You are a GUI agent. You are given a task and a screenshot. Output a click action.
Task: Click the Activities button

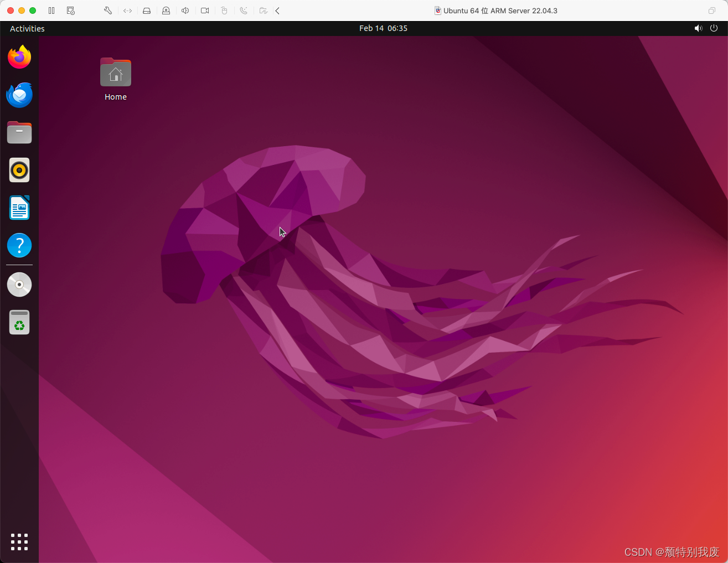click(27, 28)
